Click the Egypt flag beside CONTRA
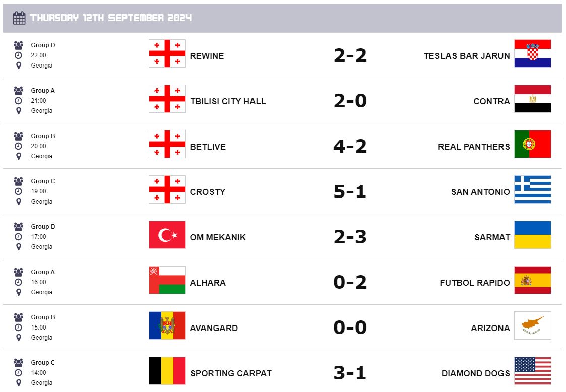This screenshot has width=566, height=392. [x=532, y=99]
